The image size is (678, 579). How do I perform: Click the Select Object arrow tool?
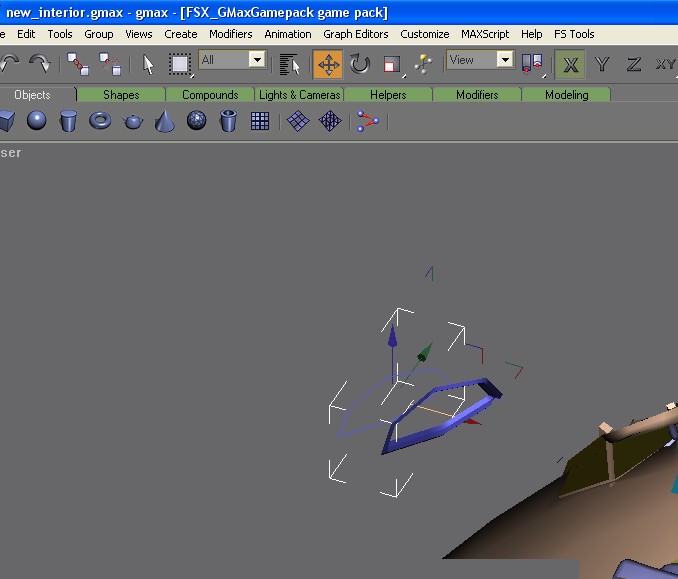coord(148,65)
